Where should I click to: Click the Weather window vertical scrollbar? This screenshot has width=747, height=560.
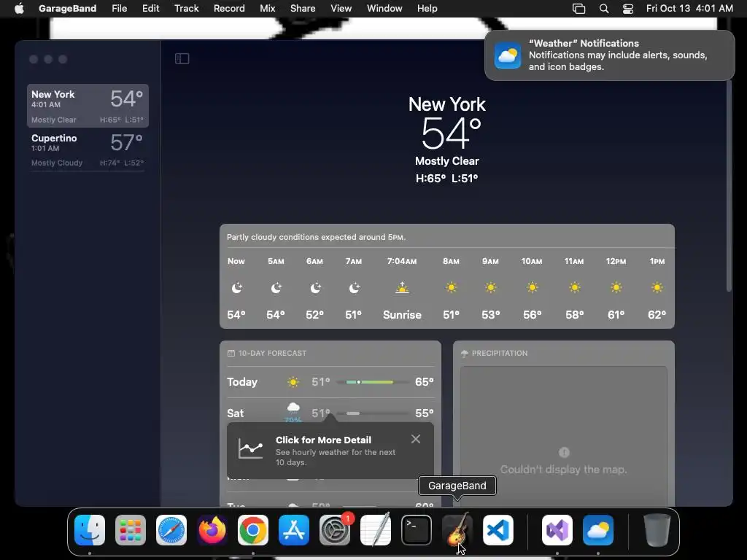[x=729, y=186]
